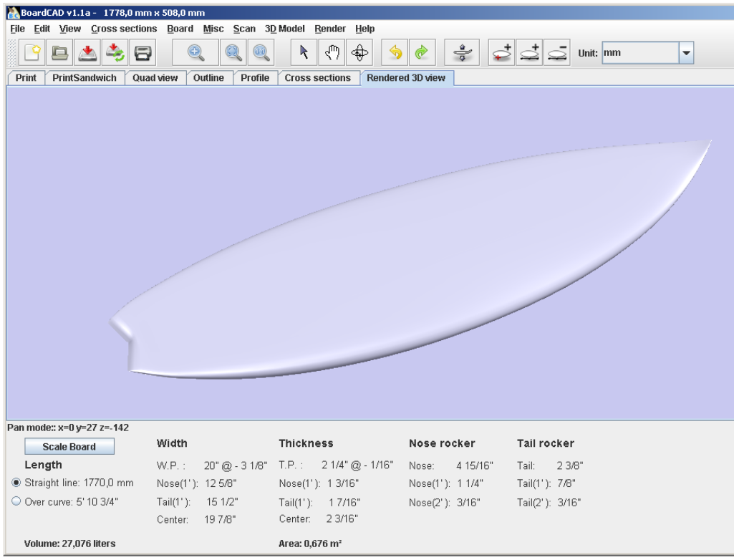Open the Misc menu
The height and width of the screenshot is (560, 734).
(213, 29)
